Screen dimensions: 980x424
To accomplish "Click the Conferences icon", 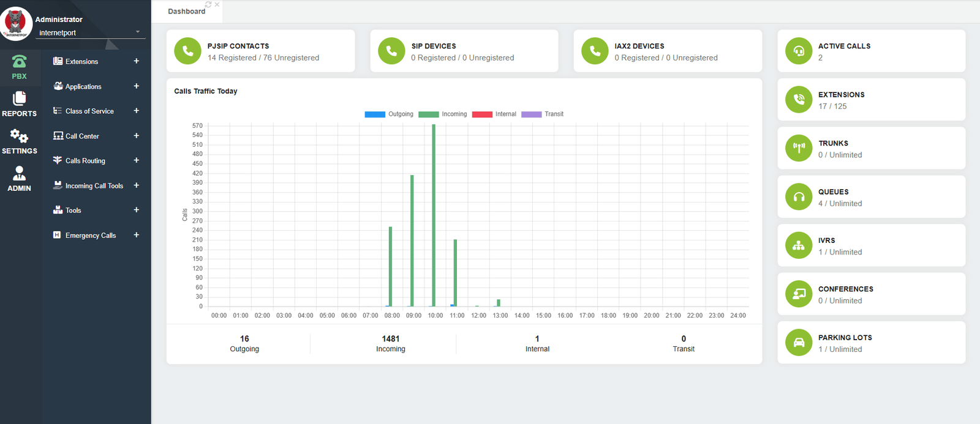I will pyautogui.click(x=799, y=294).
